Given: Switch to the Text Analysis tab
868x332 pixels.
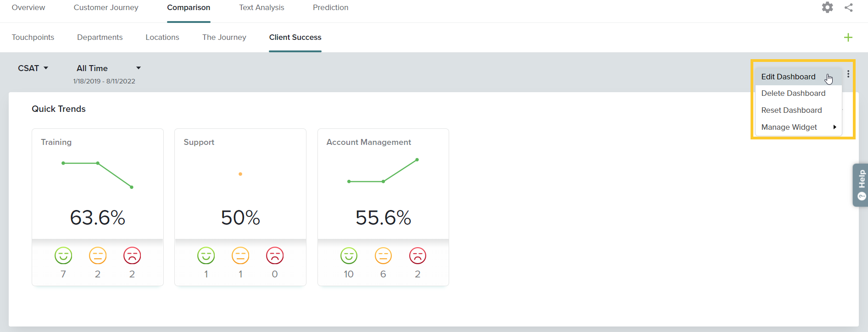Looking at the screenshot, I should pos(262,8).
